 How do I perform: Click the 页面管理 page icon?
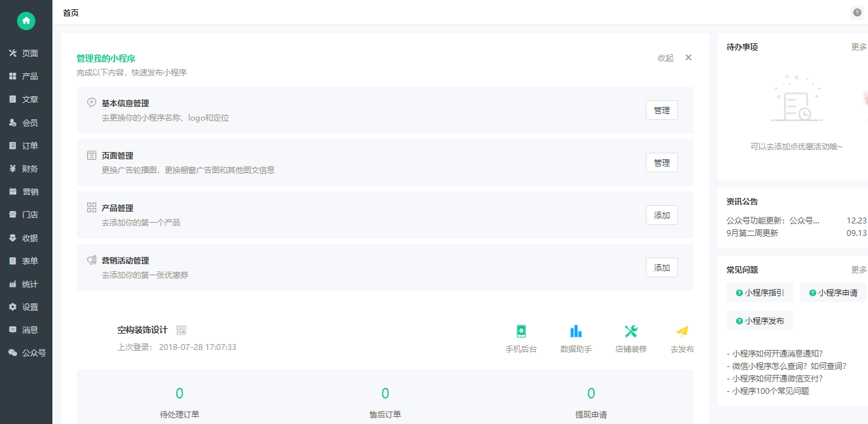92,155
